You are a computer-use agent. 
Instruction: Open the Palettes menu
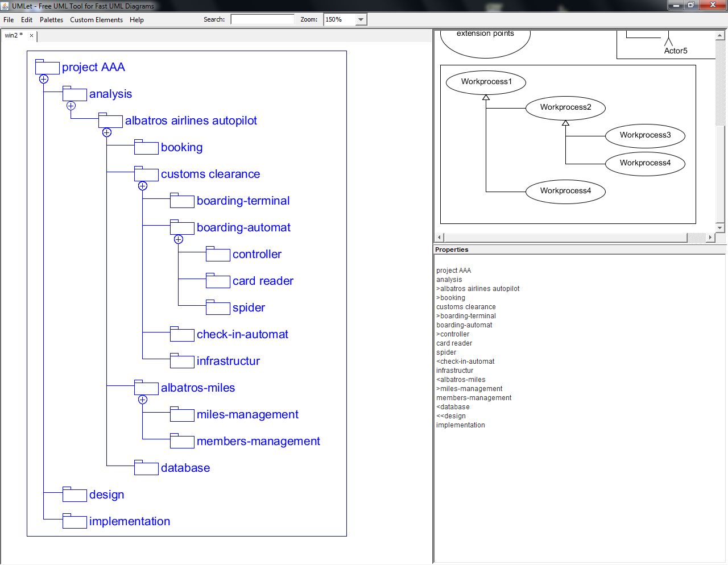[51, 19]
